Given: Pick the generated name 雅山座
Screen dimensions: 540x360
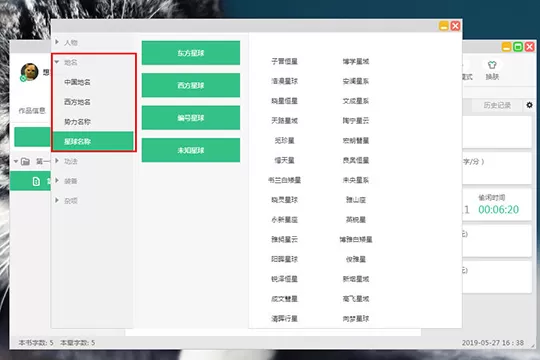Looking at the screenshot, I should (x=356, y=200).
